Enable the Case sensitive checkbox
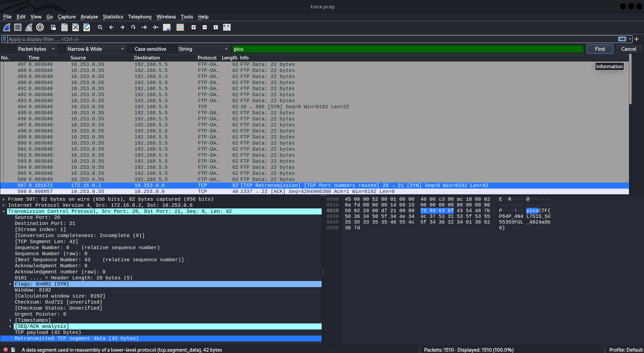This screenshot has height=353, width=644. pos(131,49)
